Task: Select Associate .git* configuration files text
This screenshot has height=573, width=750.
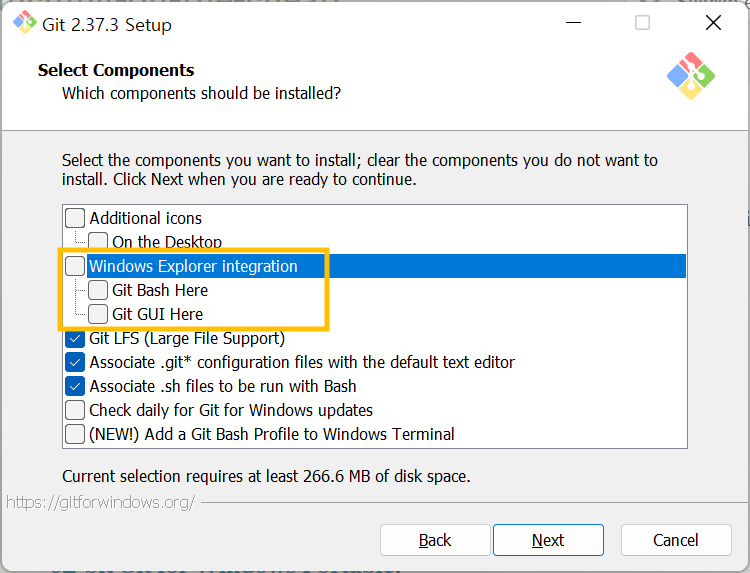Action: coord(302,362)
